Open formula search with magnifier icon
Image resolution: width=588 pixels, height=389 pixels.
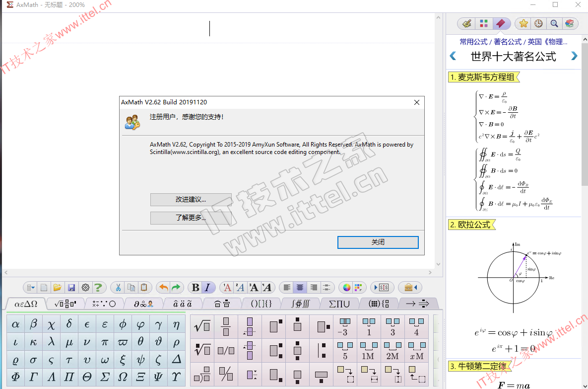[x=554, y=24]
